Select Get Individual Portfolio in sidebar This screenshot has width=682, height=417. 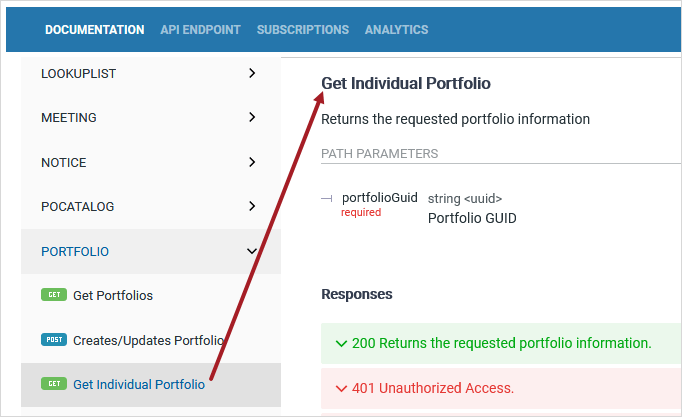[x=139, y=384]
